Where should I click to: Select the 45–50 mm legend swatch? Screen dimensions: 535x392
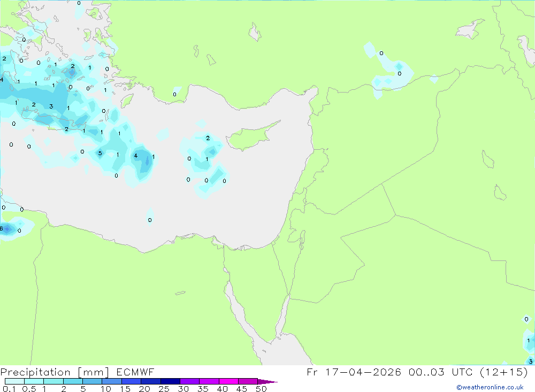(248, 381)
